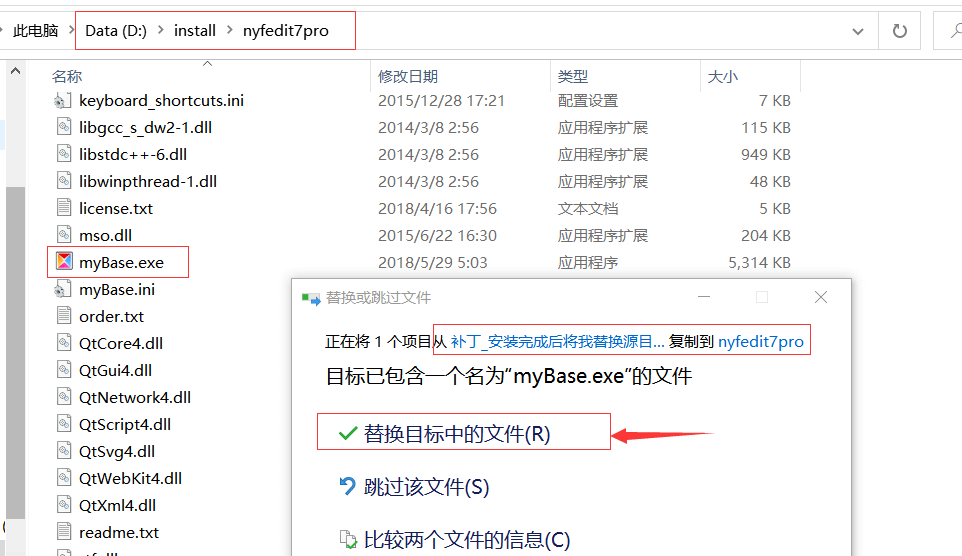Navigate to Data (D:) in breadcrumb
The image size is (962, 556).
[116, 31]
